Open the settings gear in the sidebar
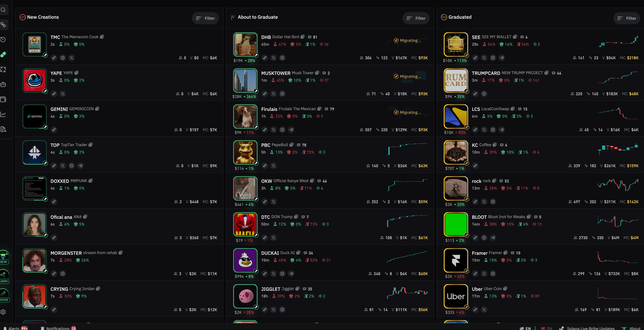This screenshot has height=330, width=644. click(x=3, y=312)
